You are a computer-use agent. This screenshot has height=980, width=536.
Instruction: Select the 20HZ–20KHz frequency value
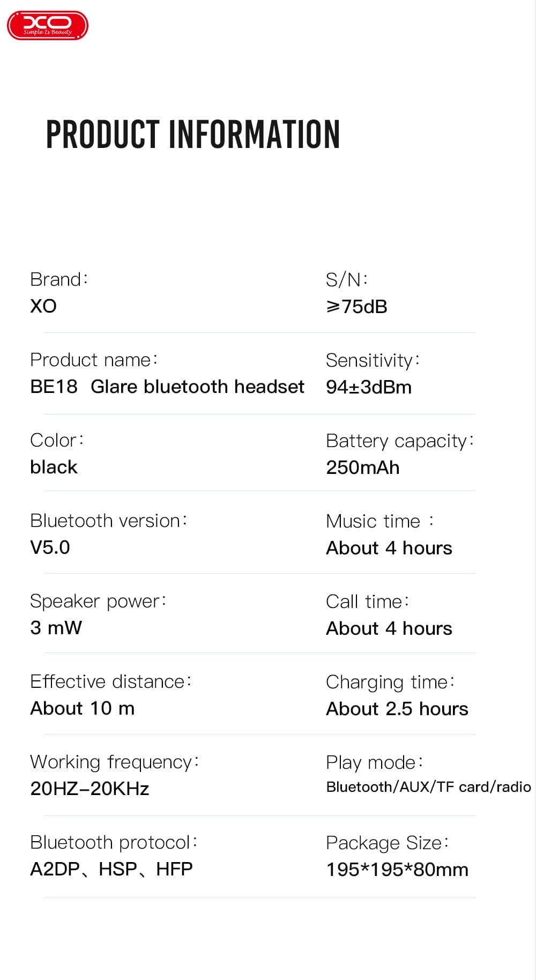tap(90, 789)
